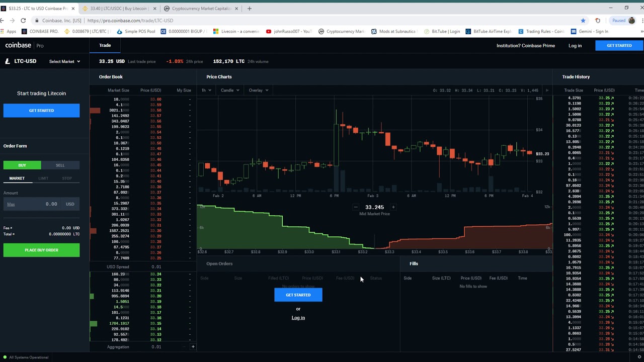Click the Max amount link

(11, 204)
